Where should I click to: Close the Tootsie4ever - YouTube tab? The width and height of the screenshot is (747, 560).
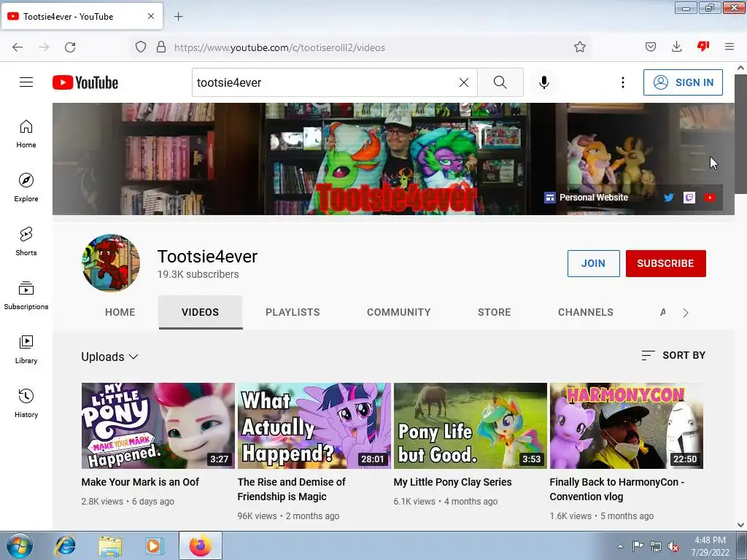pyautogui.click(x=150, y=16)
